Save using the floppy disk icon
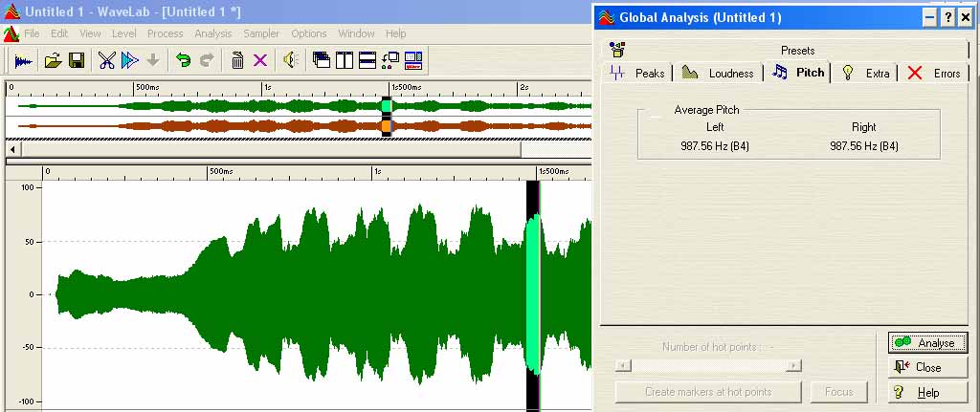 pyautogui.click(x=77, y=60)
